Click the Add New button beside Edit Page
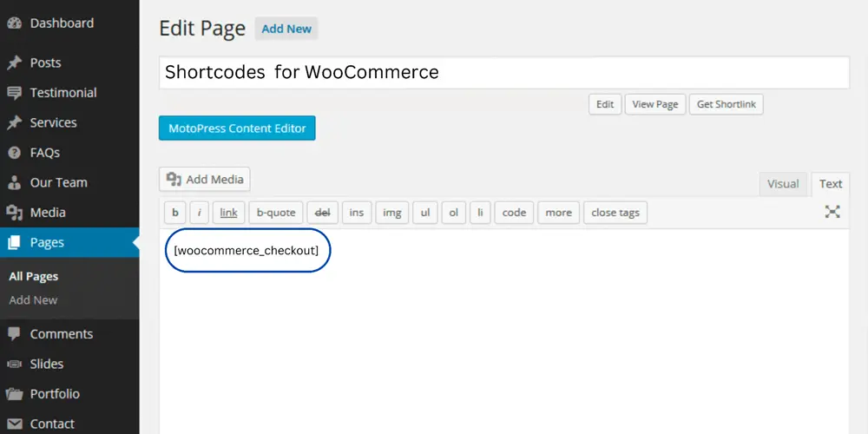The image size is (868, 434). pyautogui.click(x=286, y=29)
